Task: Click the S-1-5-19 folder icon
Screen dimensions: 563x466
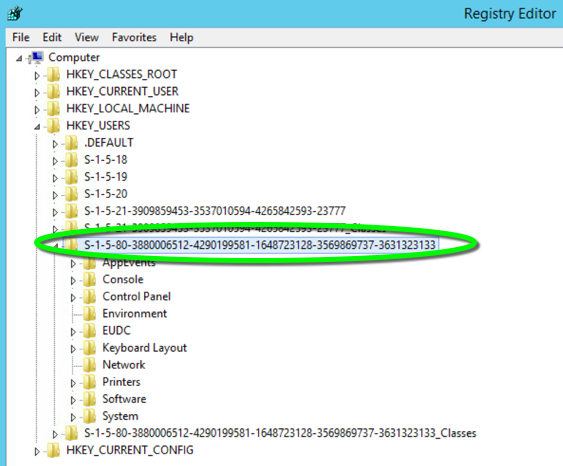Action: click(71, 177)
